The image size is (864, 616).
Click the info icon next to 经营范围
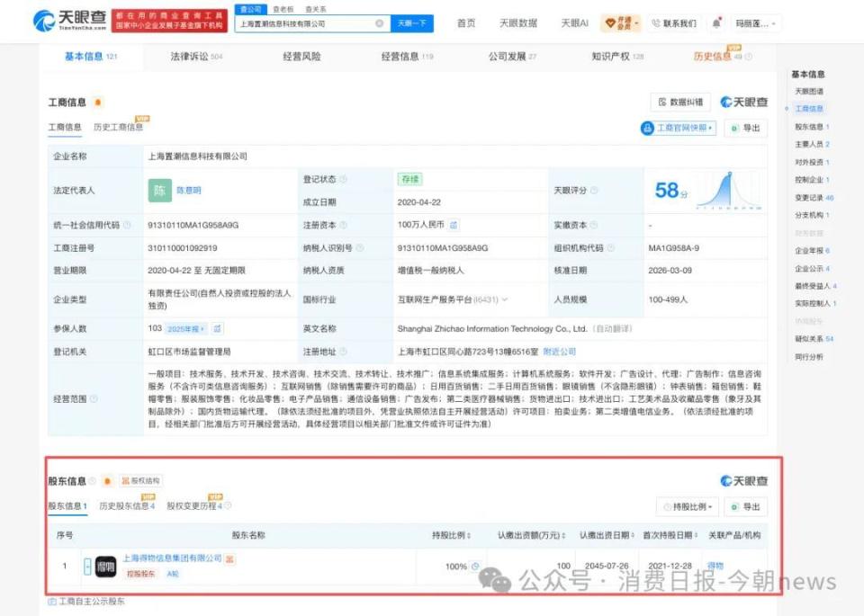coord(94,398)
